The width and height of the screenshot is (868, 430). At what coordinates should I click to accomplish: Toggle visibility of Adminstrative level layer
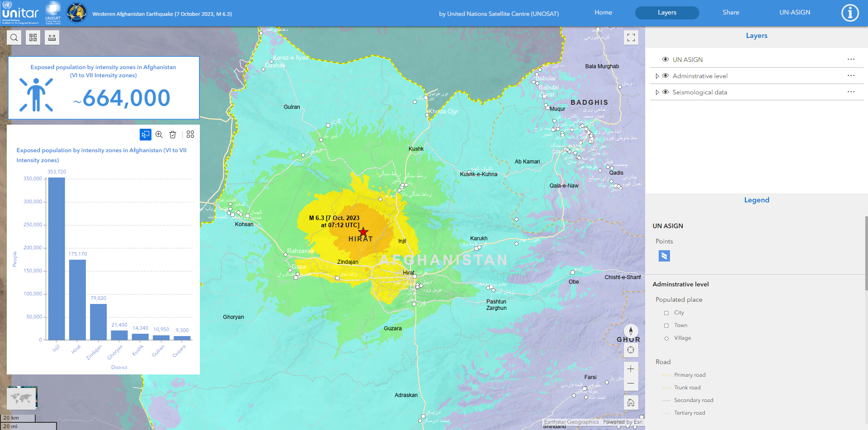(665, 76)
